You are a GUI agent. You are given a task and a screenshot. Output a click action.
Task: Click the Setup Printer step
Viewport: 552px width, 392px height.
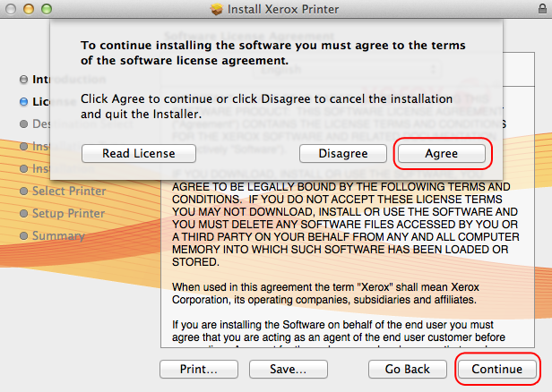click(68, 213)
